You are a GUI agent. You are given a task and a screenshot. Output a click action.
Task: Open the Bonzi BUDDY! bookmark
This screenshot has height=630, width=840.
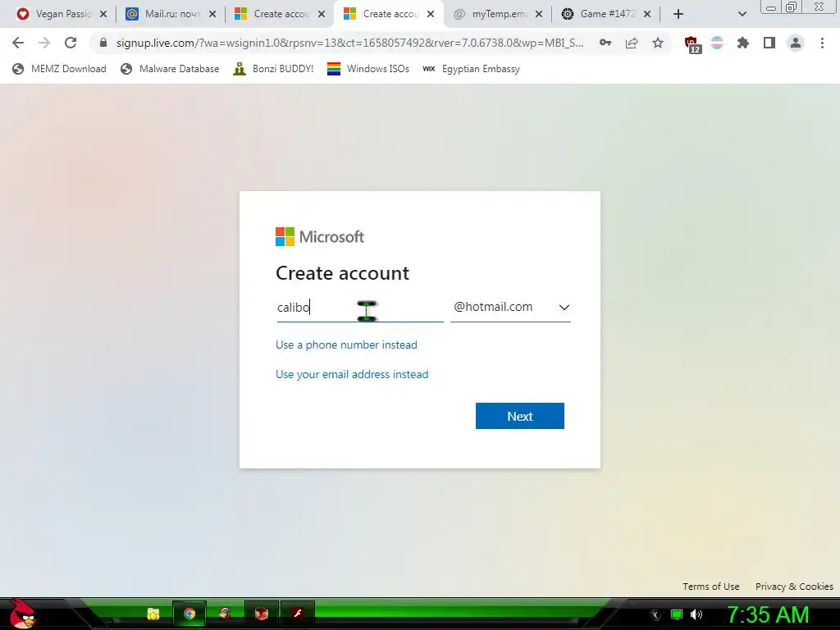point(273,69)
